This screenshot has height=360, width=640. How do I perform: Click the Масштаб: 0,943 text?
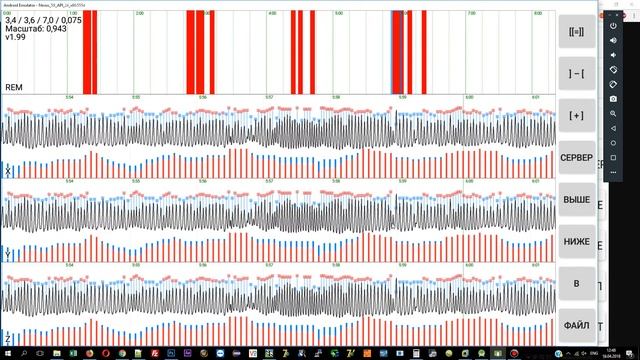point(36,29)
